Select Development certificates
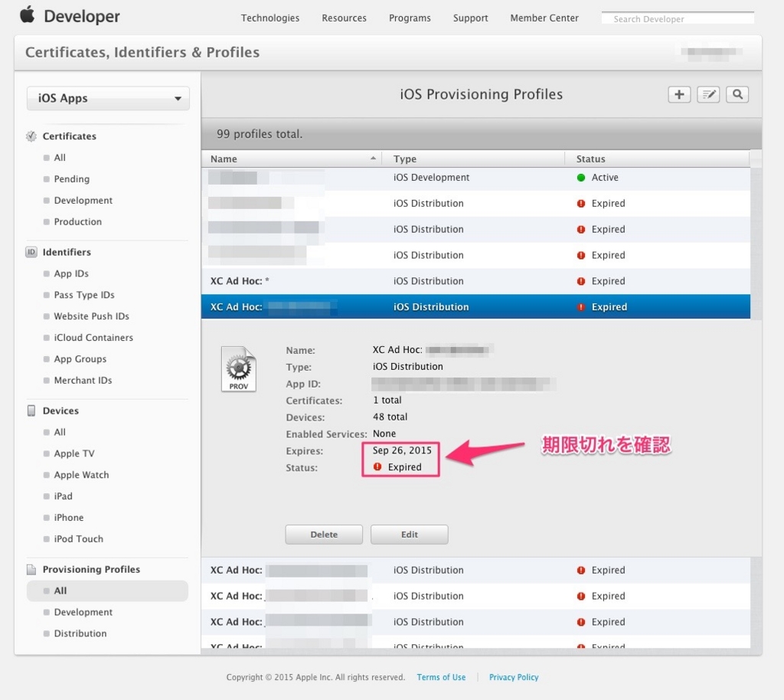This screenshot has width=784, height=700. tap(83, 200)
